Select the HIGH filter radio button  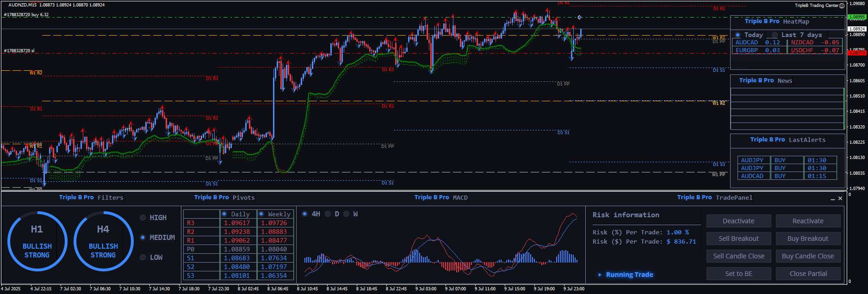tap(143, 218)
